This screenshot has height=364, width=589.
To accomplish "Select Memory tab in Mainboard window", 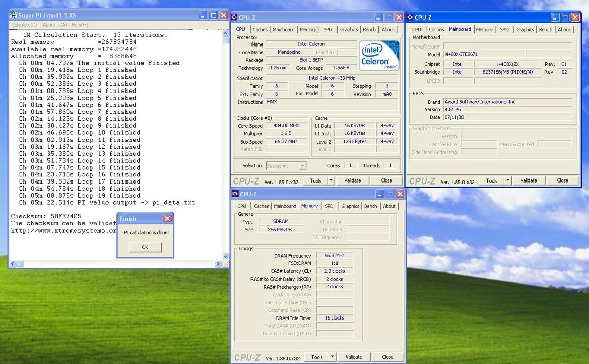I will (484, 30).
